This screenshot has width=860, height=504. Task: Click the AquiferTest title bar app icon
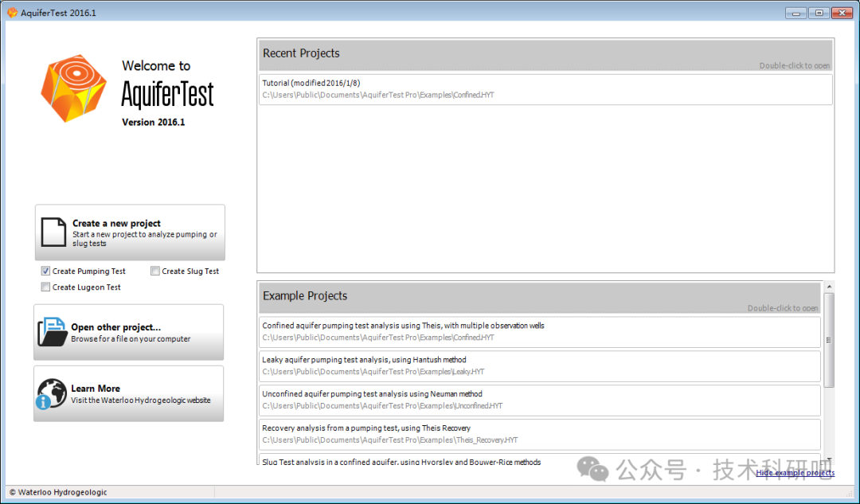(12, 12)
